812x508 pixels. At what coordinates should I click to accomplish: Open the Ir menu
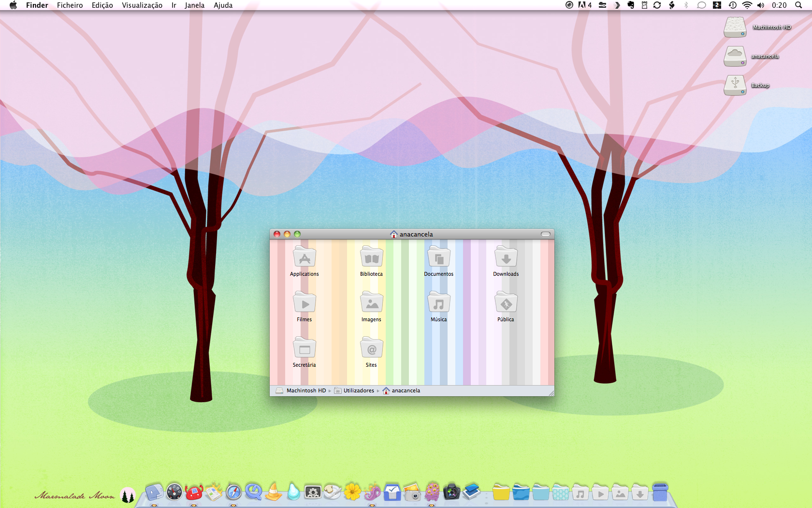174,5
